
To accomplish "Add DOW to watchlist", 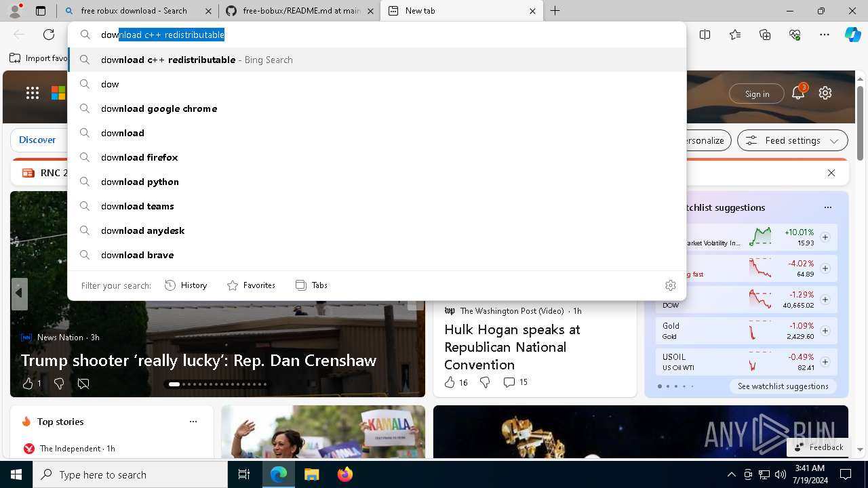I will [825, 300].
